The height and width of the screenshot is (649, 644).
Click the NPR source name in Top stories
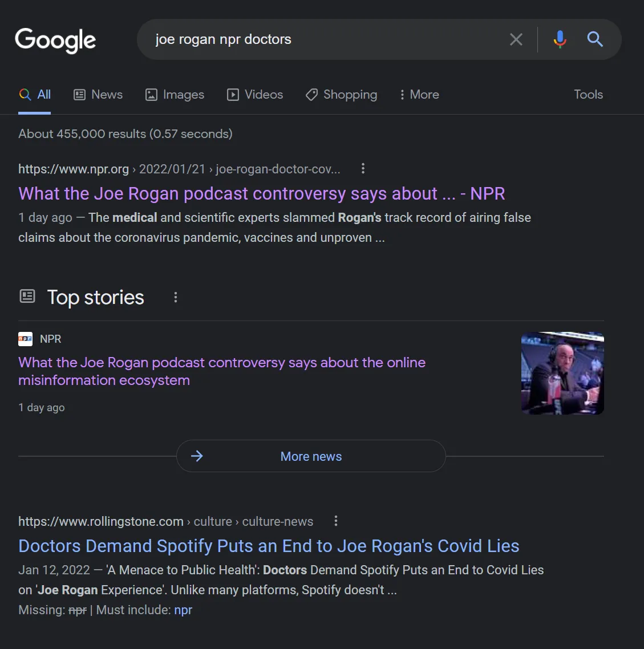[x=51, y=339]
